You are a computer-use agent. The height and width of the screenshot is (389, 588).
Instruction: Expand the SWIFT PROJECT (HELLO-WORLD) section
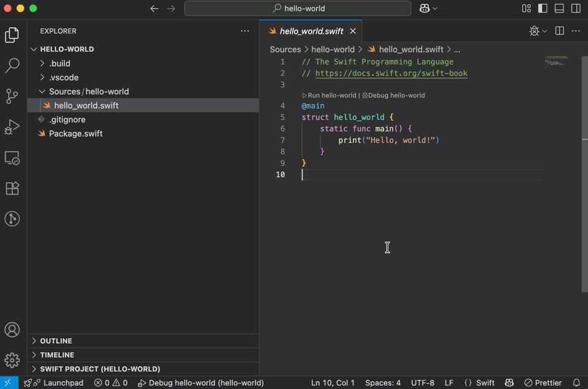click(143, 369)
